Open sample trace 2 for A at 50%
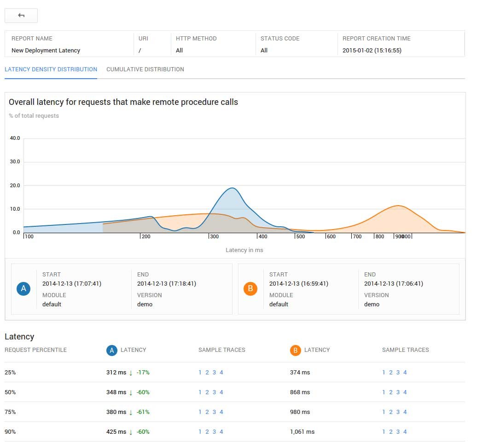 coord(207,392)
